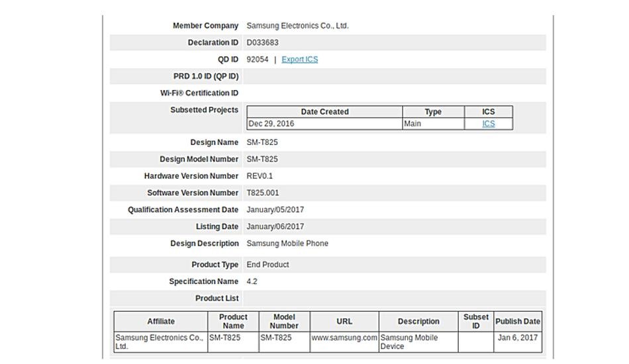
Task: Open the ICS link in Subsetted Projects row
Action: (x=488, y=124)
